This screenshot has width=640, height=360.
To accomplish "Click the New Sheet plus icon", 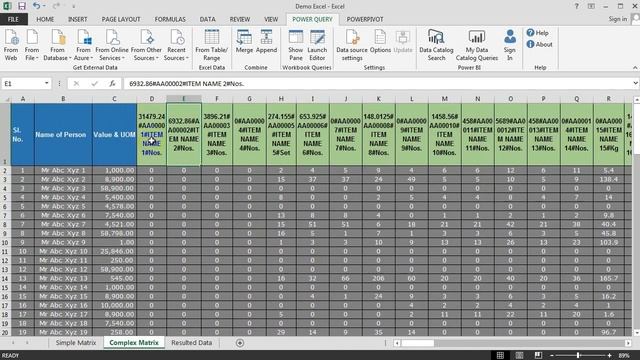I will click(x=240, y=343).
